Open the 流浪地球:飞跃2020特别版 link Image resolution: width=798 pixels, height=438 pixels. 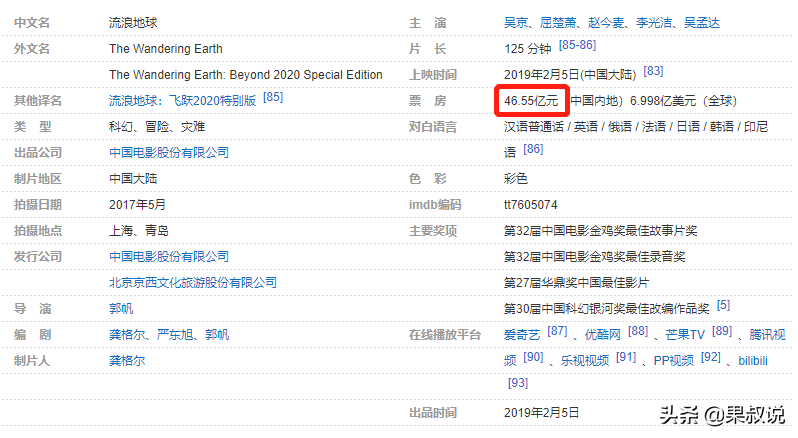click(x=182, y=101)
